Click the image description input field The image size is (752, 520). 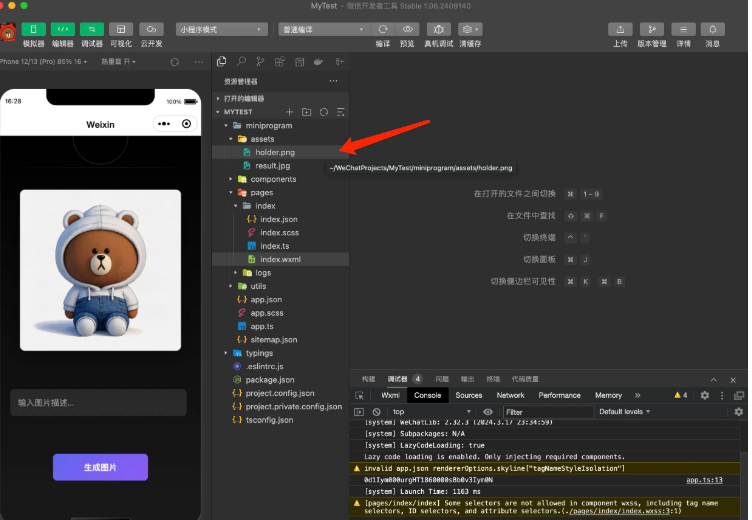point(98,402)
